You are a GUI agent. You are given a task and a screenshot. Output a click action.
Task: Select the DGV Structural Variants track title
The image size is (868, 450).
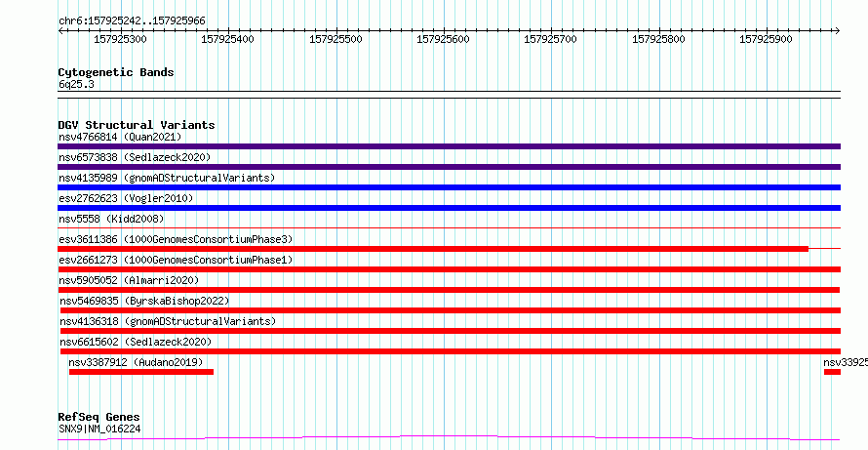tap(137, 125)
